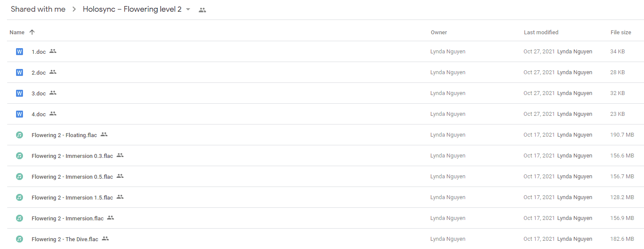Open the Holosync folder dropdown arrow
This screenshot has width=644, height=249.
pos(188,10)
